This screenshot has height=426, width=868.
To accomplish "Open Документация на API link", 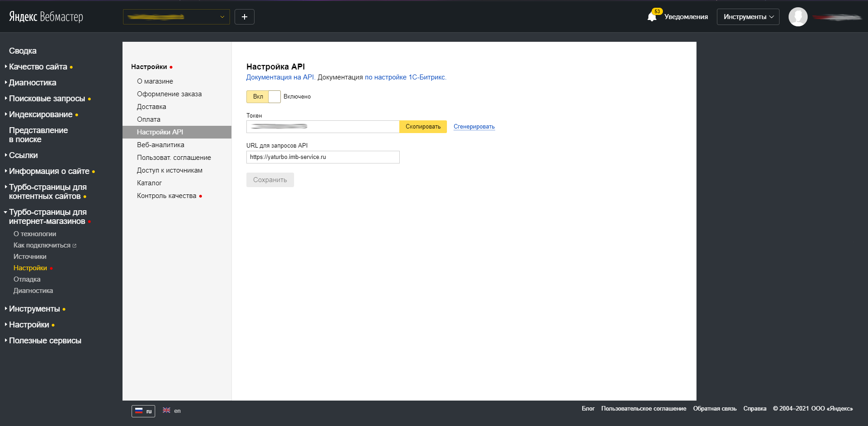I will click(x=280, y=77).
